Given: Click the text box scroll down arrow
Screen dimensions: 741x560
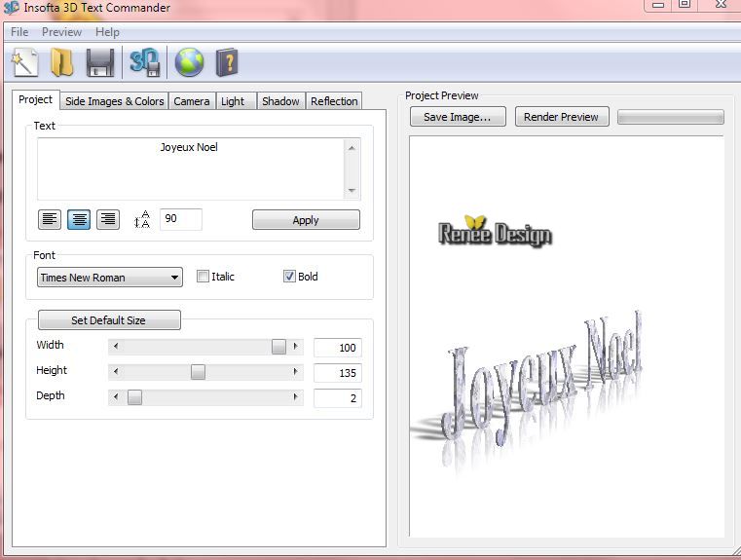Looking at the screenshot, I should (x=352, y=191).
